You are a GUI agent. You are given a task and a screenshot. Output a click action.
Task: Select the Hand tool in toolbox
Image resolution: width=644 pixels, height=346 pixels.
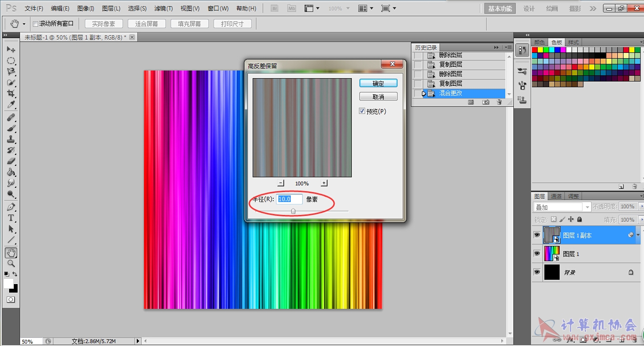click(x=11, y=253)
